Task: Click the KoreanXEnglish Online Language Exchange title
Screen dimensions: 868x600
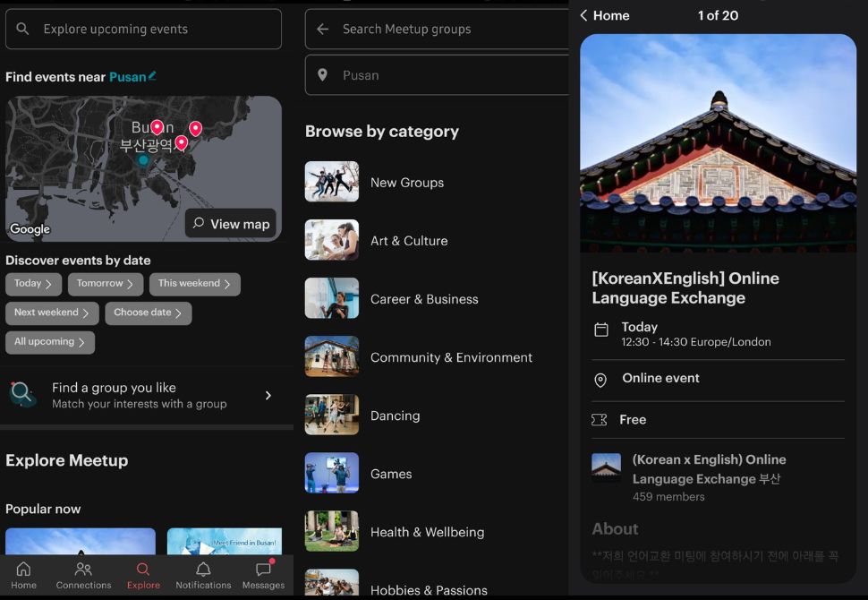Action: (685, 288)
